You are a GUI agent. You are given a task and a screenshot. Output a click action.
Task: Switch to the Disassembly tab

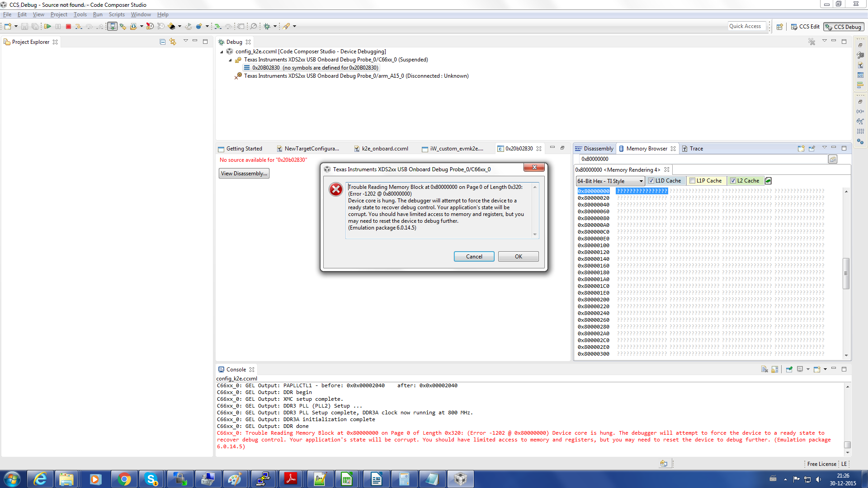(x=594, y=149)
